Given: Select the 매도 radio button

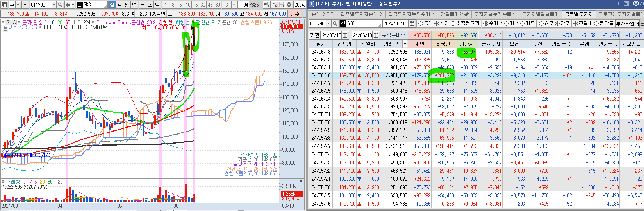Looking at the screenshot, I should (528, 23).
